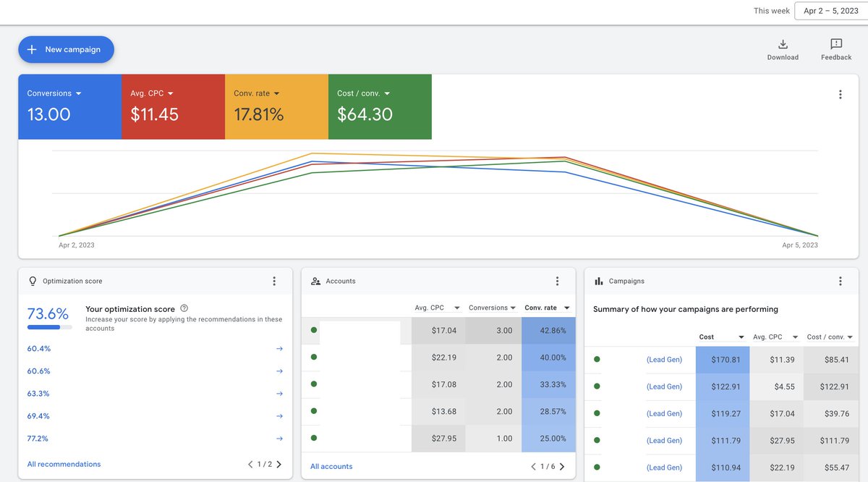Go to next page of optimization recommendations
Viewport: 868px width, 482px height.
click(x=279, y=465)
